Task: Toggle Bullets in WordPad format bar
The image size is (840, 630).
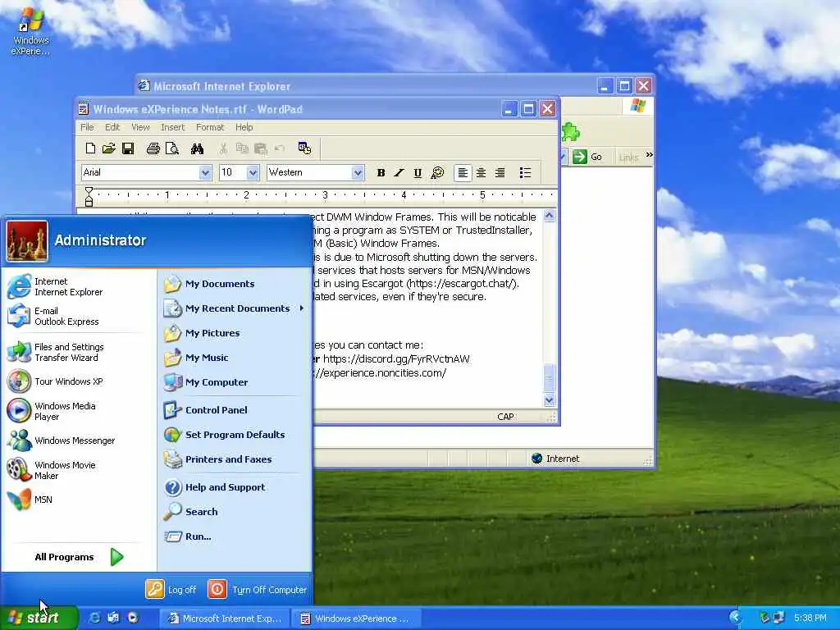Action: coord(526,172)
